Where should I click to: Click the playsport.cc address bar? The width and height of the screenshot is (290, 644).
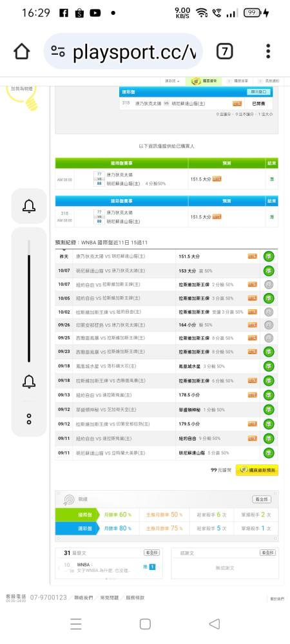coord(123,52)
